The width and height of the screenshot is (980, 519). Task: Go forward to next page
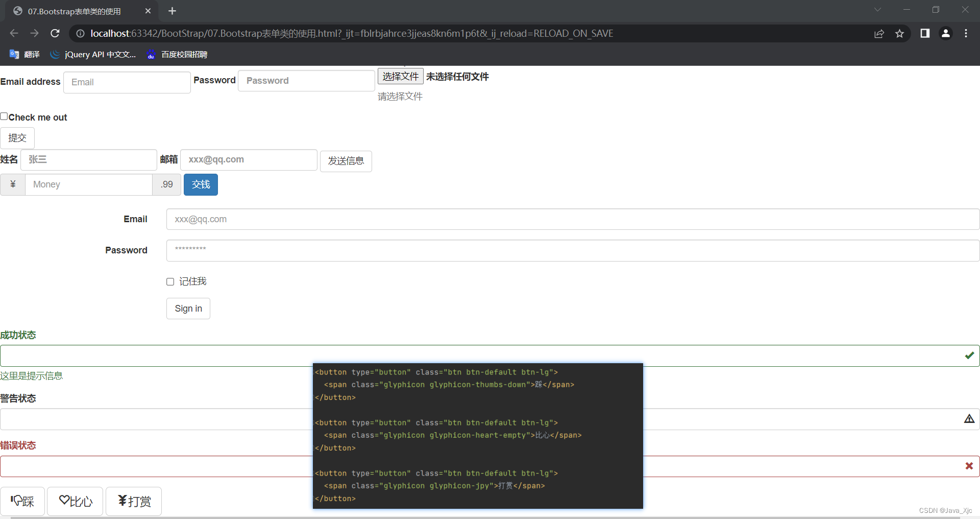click(34, 33)
